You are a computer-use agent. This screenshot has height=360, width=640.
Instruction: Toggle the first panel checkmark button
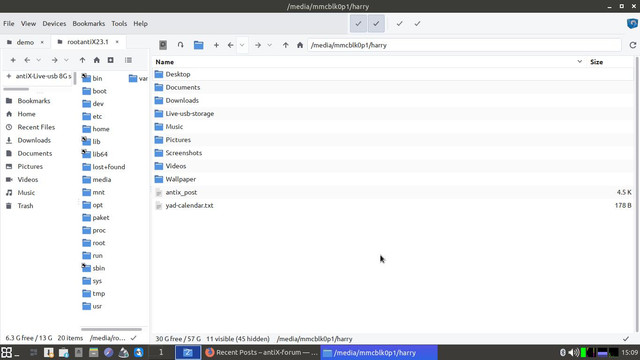pos(358,24)
